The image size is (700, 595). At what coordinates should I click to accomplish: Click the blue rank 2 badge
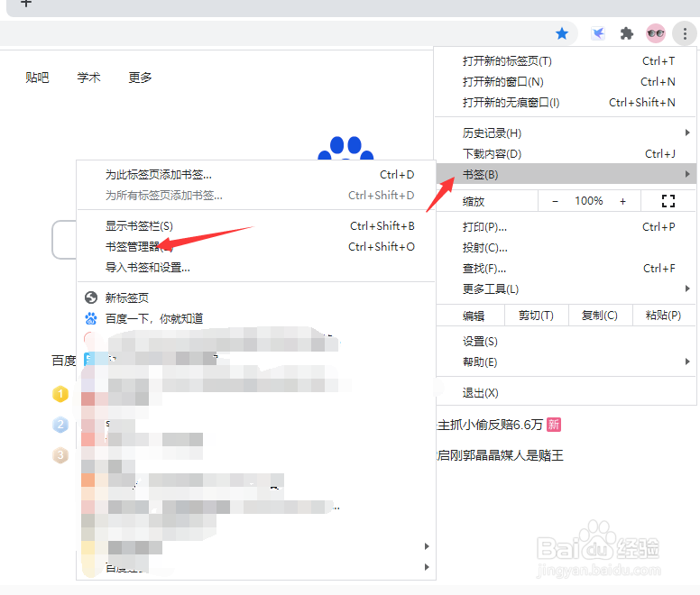[x=60, y=425]
